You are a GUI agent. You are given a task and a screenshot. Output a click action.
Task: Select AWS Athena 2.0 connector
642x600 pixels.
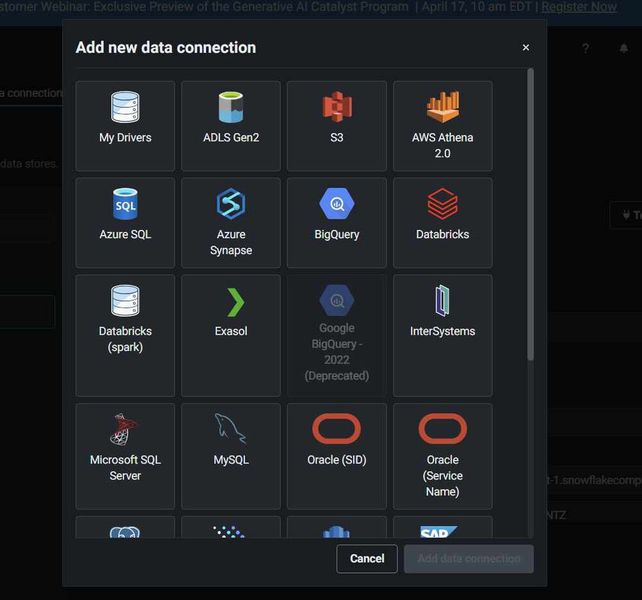[x=443, y=126]
